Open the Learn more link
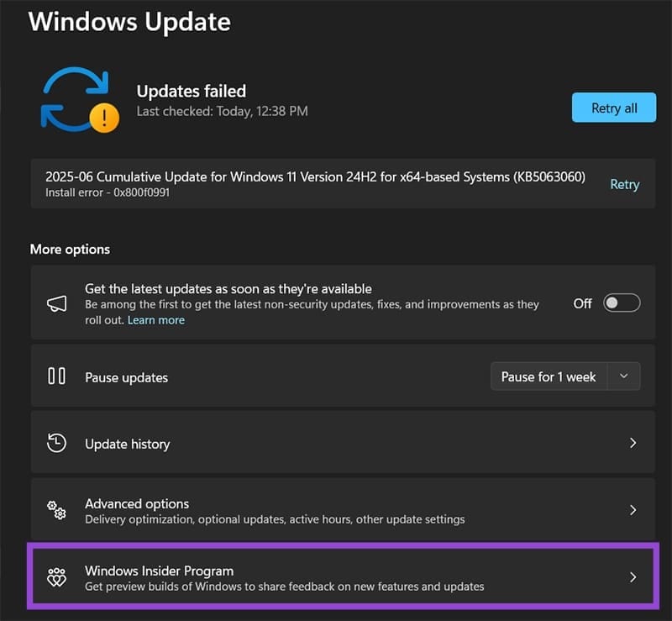 click(156, 320)
